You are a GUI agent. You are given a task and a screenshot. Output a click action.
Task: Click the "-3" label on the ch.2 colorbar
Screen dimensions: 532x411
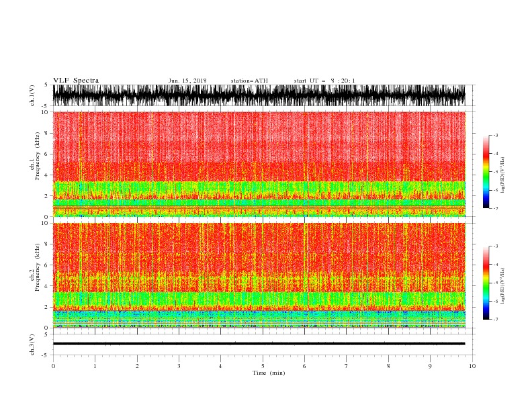[496, 246]
